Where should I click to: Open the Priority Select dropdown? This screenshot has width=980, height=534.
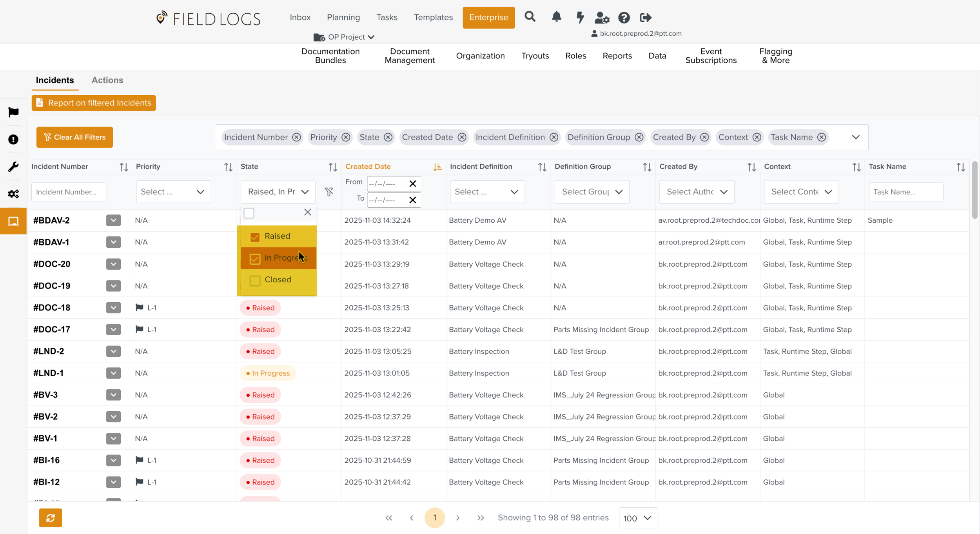(173, 192)
